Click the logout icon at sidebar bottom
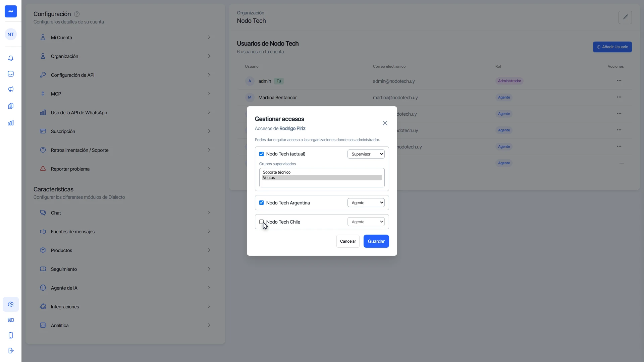This screenshot has width=644, height=362. pos(11,351)
